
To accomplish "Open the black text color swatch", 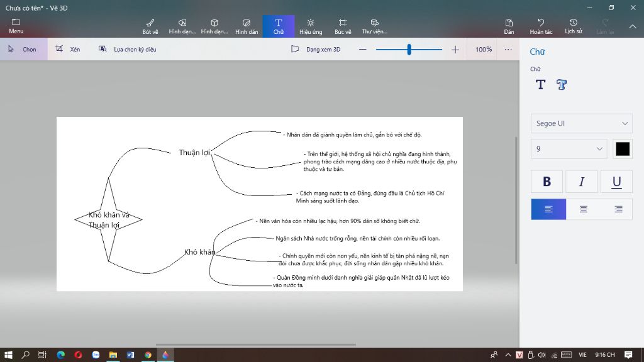I will click(x=622, y=149).
